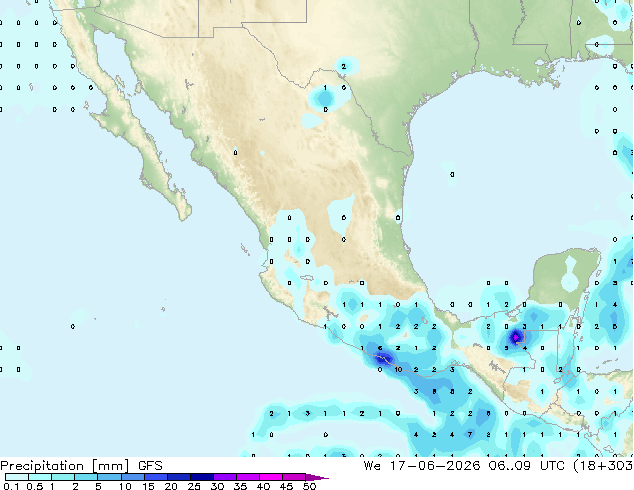Click the '2' value in the Texas precipitation blob
634x490 pixels.
[344, 66]
